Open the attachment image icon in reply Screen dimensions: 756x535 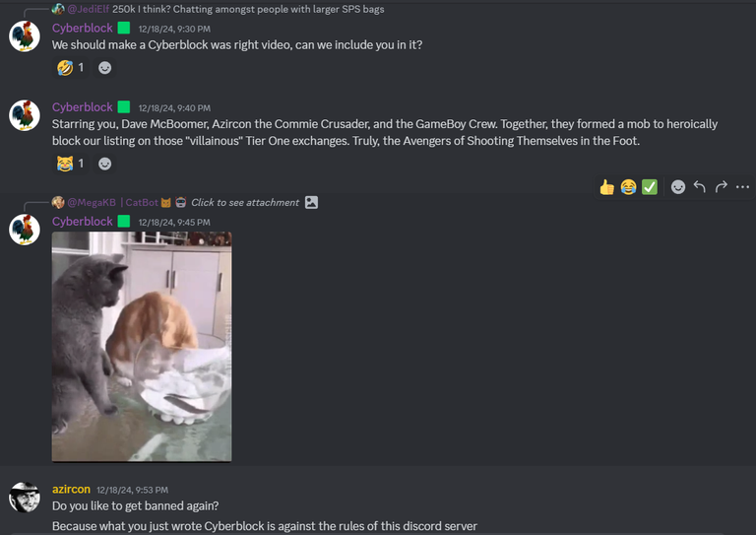point(311,203)
